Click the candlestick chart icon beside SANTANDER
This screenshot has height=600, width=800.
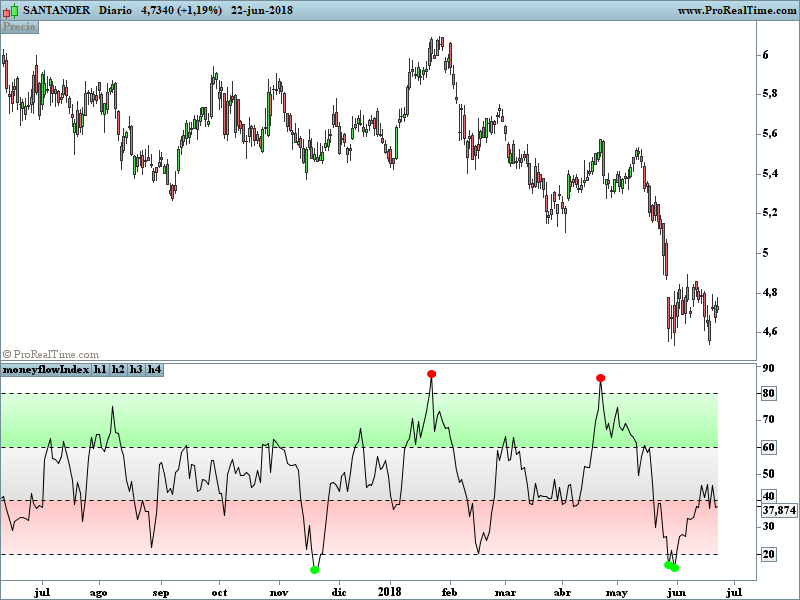(10, 10)
